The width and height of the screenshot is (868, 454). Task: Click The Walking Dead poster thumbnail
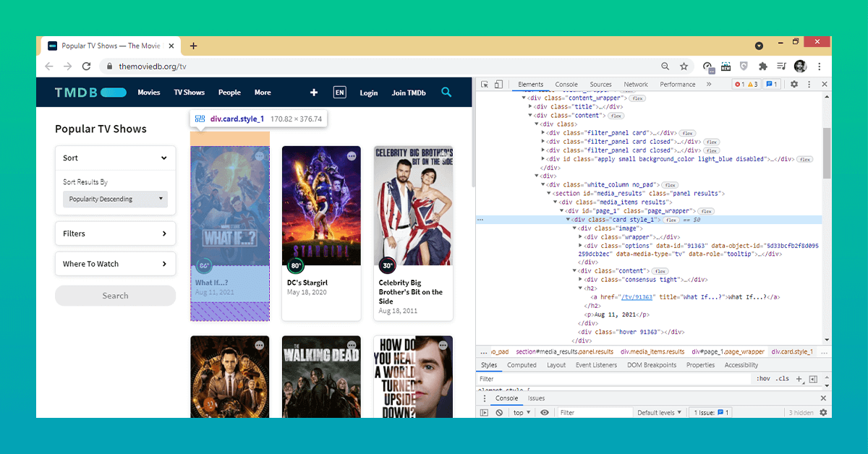point(321,377)
